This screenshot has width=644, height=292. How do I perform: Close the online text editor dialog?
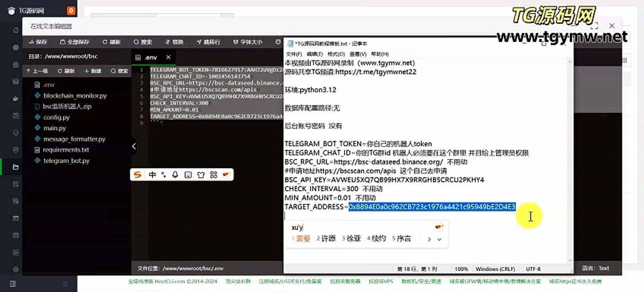point(612,26)
